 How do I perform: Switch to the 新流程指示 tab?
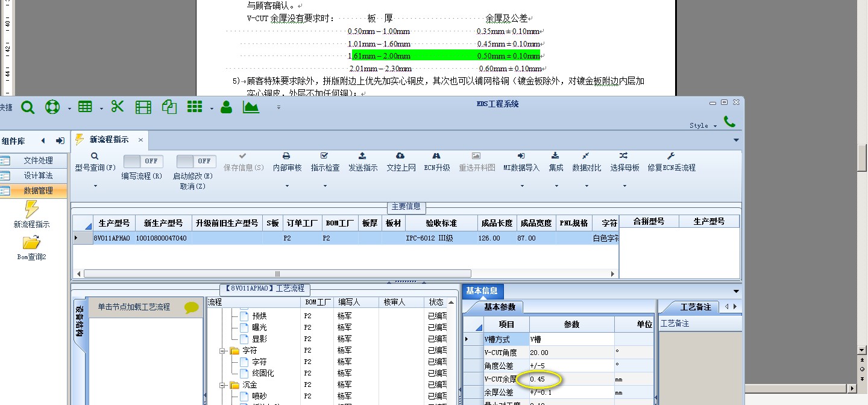tap(109, 140)
